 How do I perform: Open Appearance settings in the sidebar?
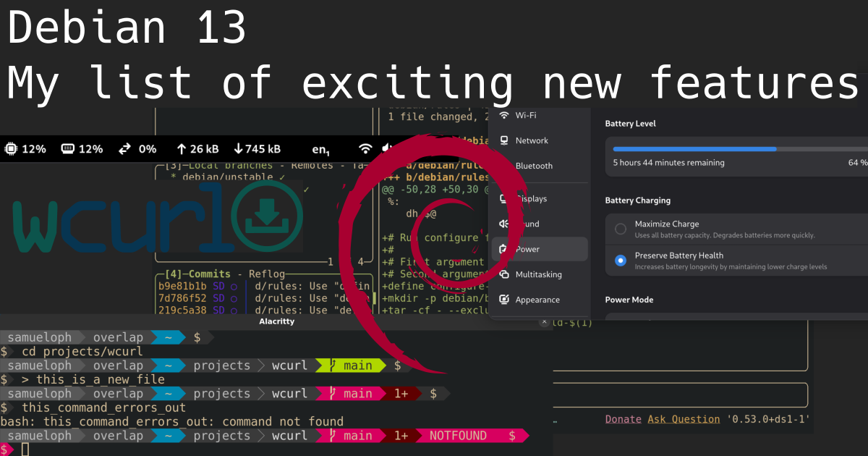pyautogui.click(x=539, y=300)
